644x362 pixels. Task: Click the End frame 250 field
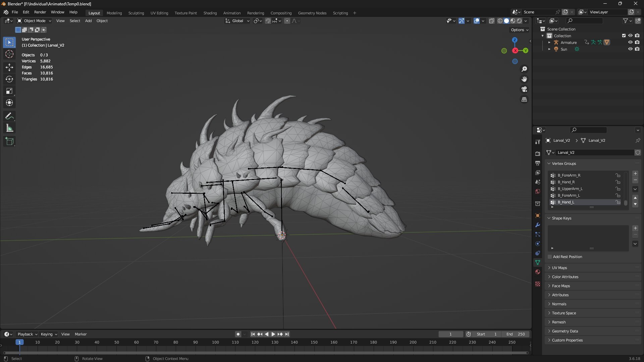pyautogui.click(x=516, y=334)
